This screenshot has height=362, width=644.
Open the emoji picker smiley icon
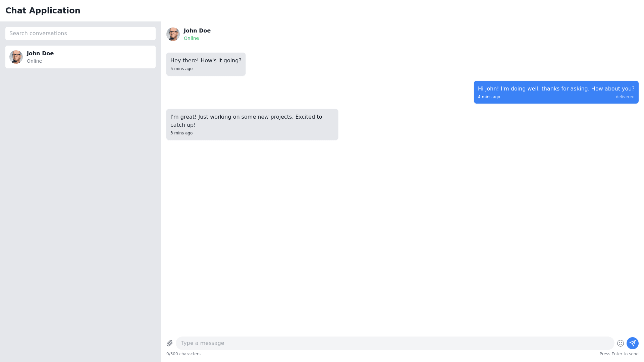(x=621, y=343)
